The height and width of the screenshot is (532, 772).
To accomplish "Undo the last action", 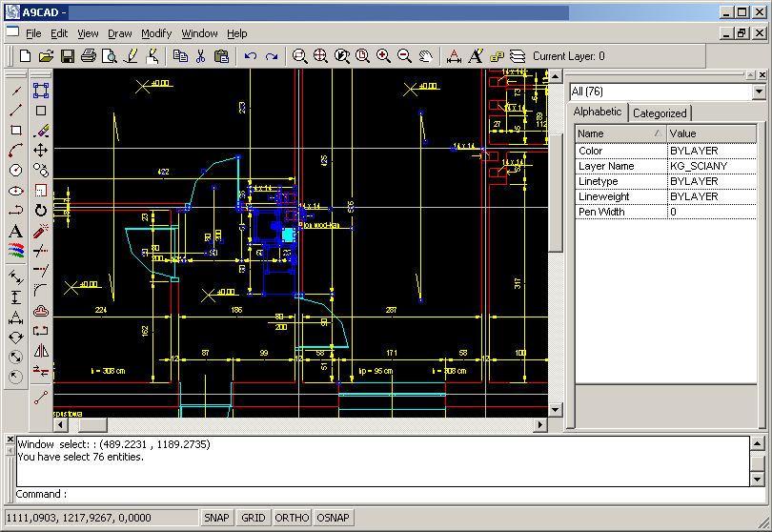I will point(251,56).
